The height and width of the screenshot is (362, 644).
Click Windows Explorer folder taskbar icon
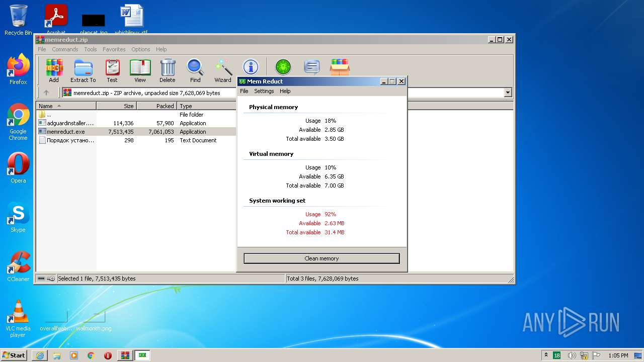(x=57, y=355)
